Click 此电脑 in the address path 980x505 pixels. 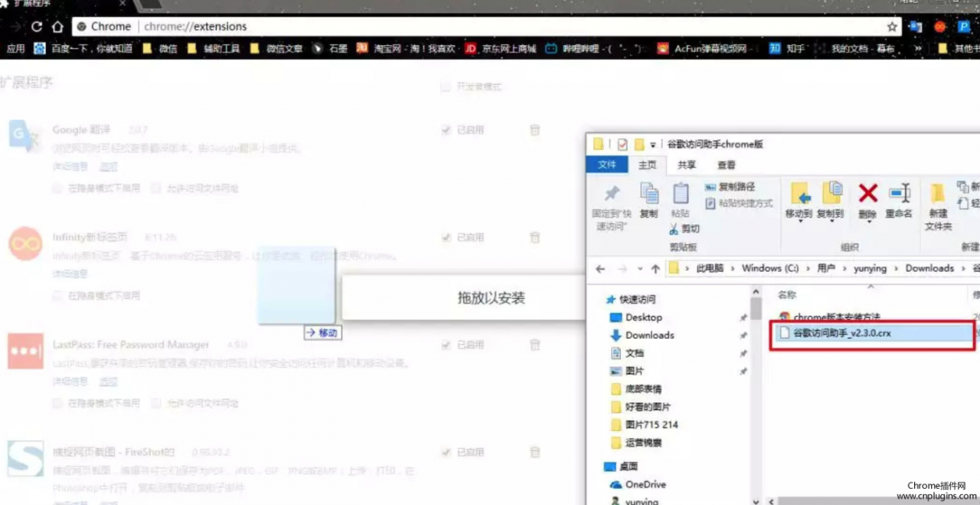pos(709,269)
